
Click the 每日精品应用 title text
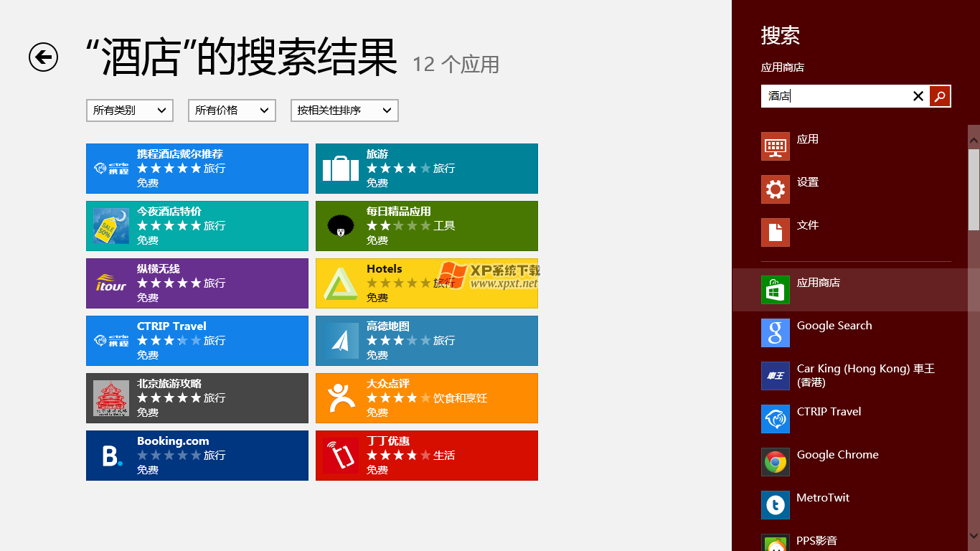pyautogui.click(x=399, y=212)
